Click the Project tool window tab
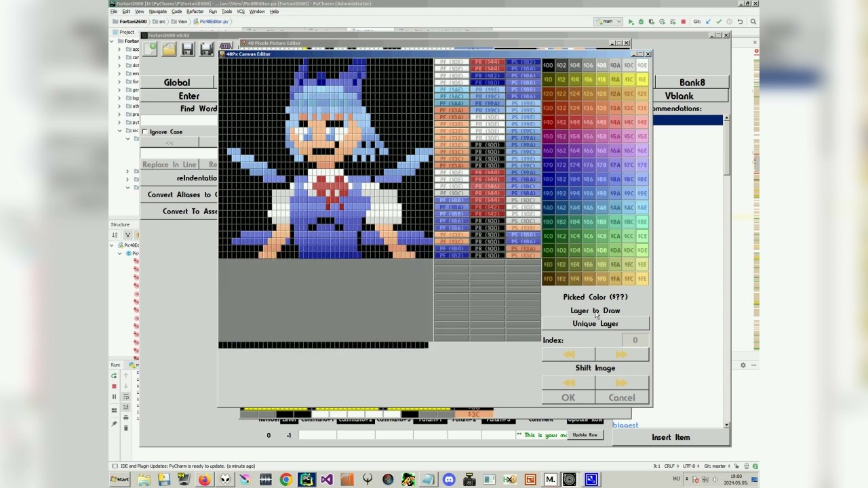 click(124, 32)
